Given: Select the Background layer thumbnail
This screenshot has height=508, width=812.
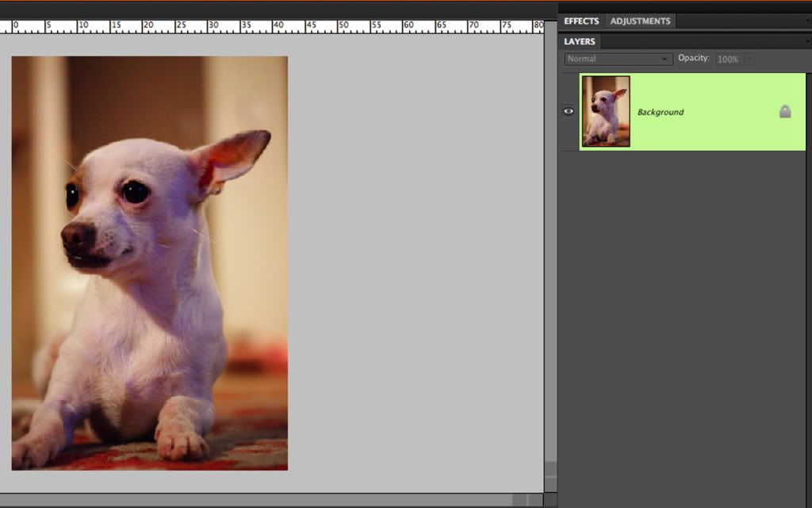Looking at the screenshot, I should [606, 111].
